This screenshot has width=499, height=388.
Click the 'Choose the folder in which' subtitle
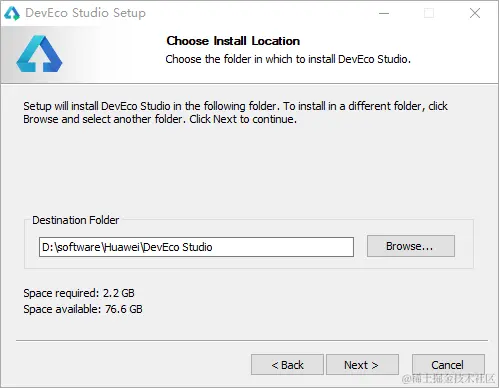[288, 59]
